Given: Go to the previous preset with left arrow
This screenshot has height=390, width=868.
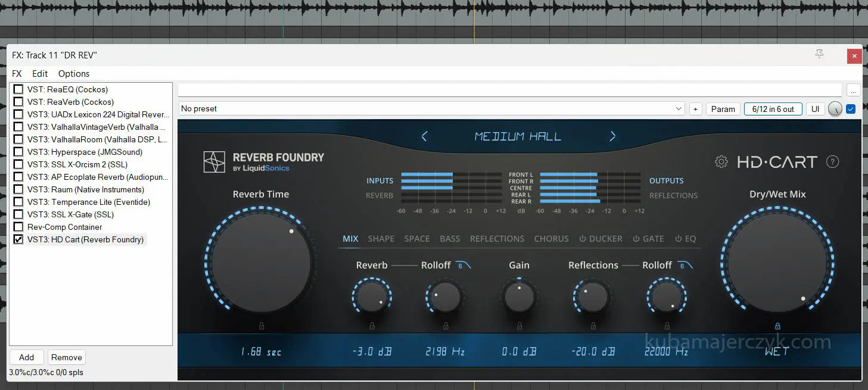Looking at the screenshot, I should 424,136.
